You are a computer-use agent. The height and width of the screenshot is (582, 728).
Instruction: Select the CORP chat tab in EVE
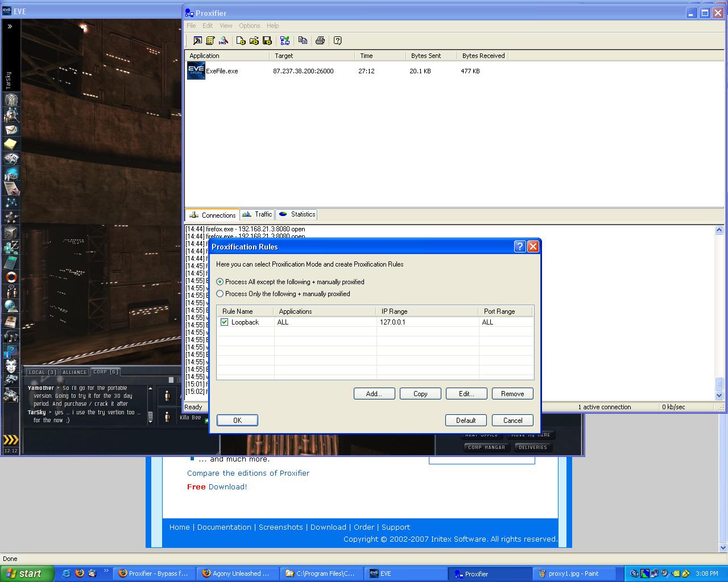[106, 372]
